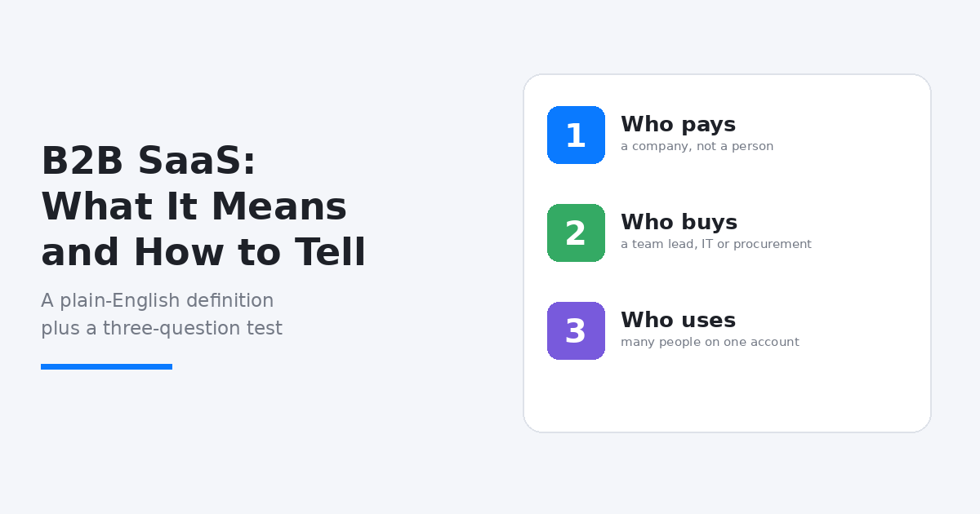
Task: Click "a company, not a person" text
Action: click(697, 147)
